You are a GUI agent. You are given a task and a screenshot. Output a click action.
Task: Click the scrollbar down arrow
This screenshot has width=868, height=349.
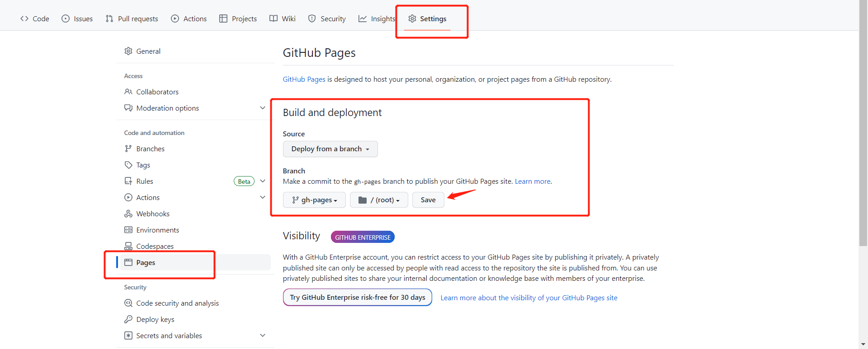[x=863, y=344]
